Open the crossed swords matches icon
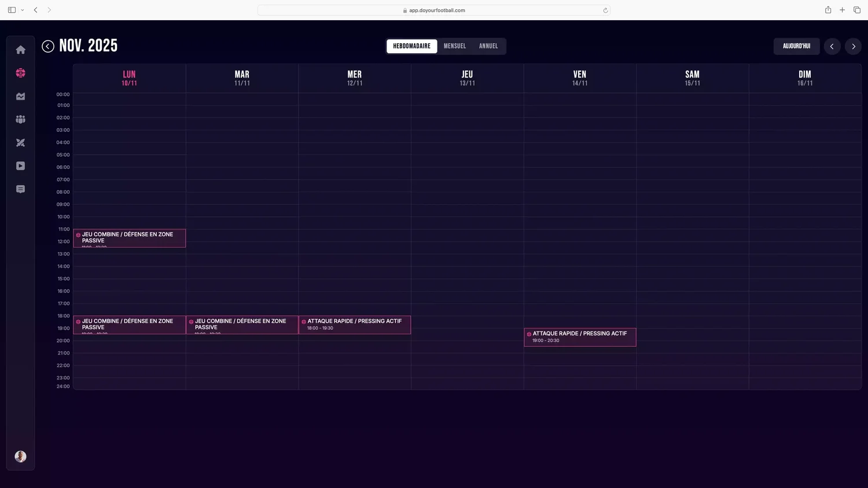This screenshot has height=488, width=868. [x=21, y=143]
